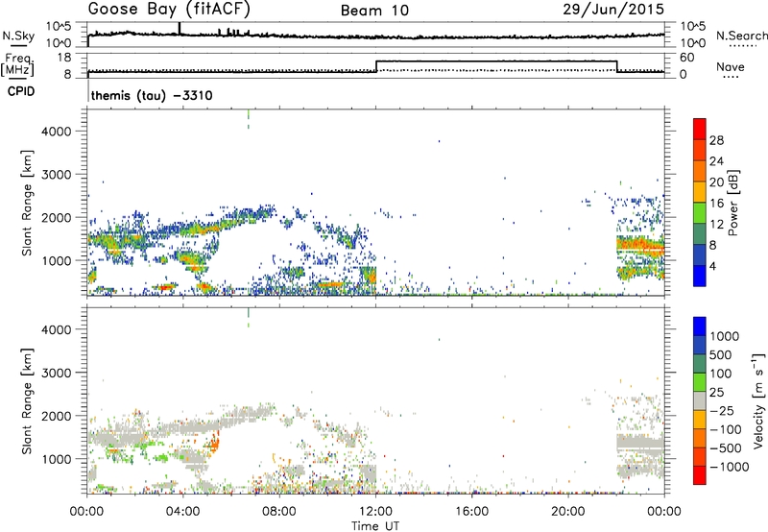Click the '20:00' time axis tick label
The image size is (768, 532).
(568, 512)
